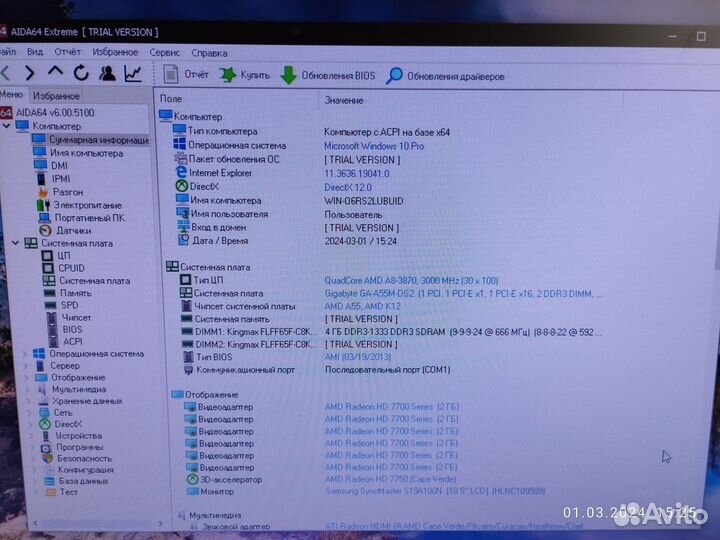The height and width of the screenshot is (540, 720).
Task: Click the Refresh icon in toolbar
Action: coord(81,73)
